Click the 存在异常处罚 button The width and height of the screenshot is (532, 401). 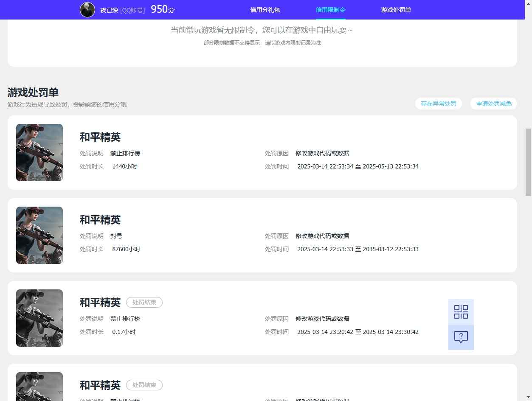(x=439, y=104)
